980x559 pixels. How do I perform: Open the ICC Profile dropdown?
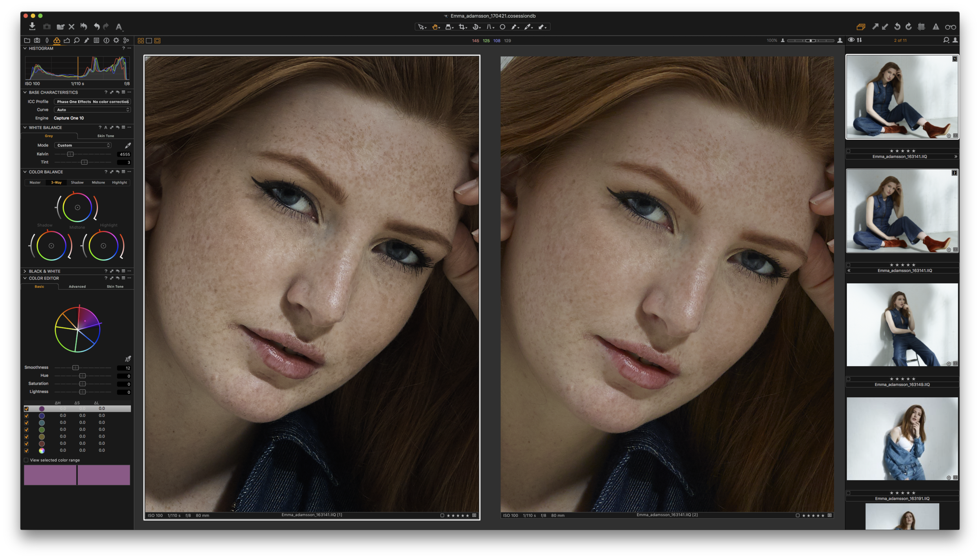pos(93,102)
